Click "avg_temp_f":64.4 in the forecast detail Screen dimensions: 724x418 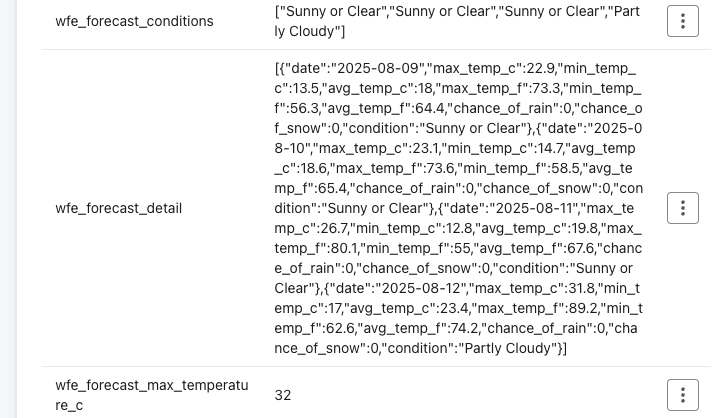[383, 108]
